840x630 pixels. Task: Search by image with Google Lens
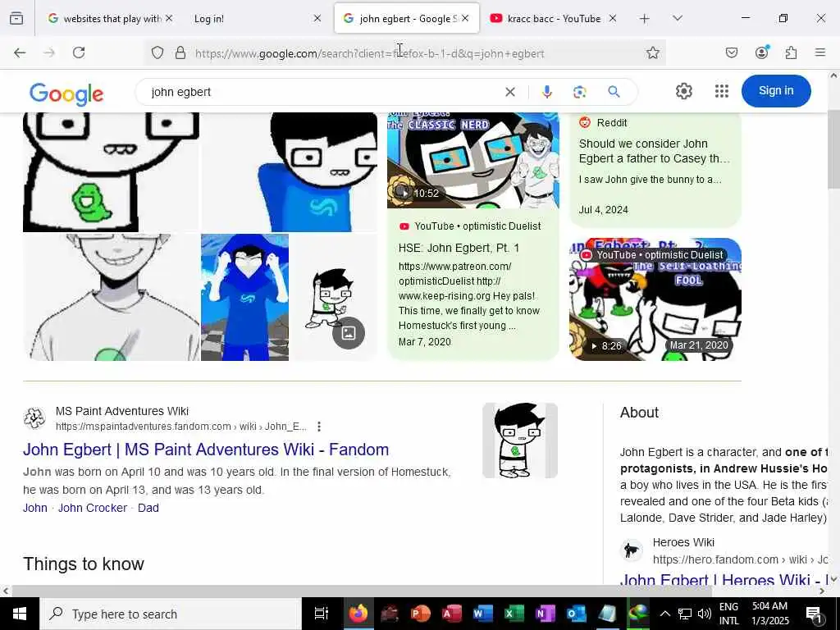pos(580,92)
